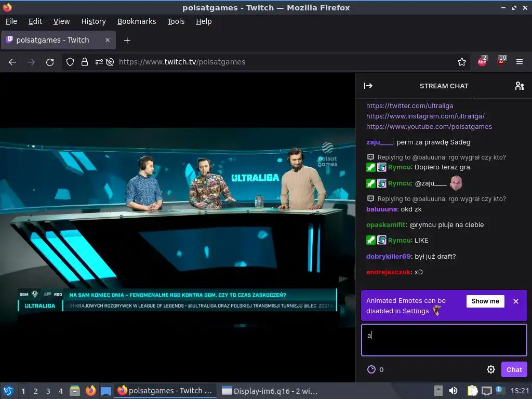The image size is (532, 399).
Task: Click subscriber badge beside Rymcu LIKE message
Action: click(382, 240)
